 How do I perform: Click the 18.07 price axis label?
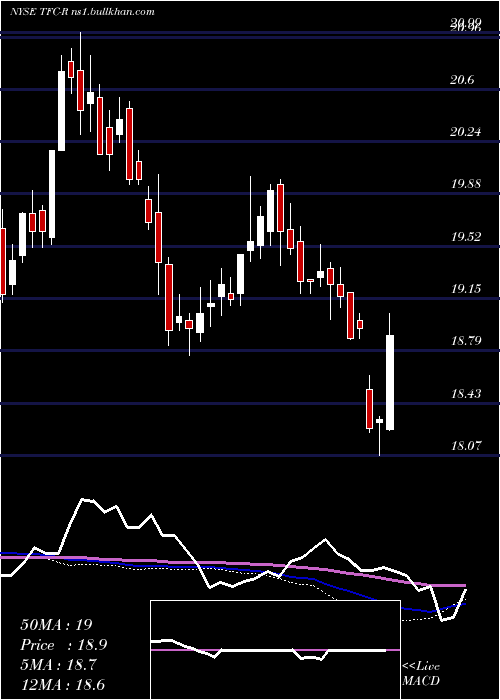pos(467,446)
